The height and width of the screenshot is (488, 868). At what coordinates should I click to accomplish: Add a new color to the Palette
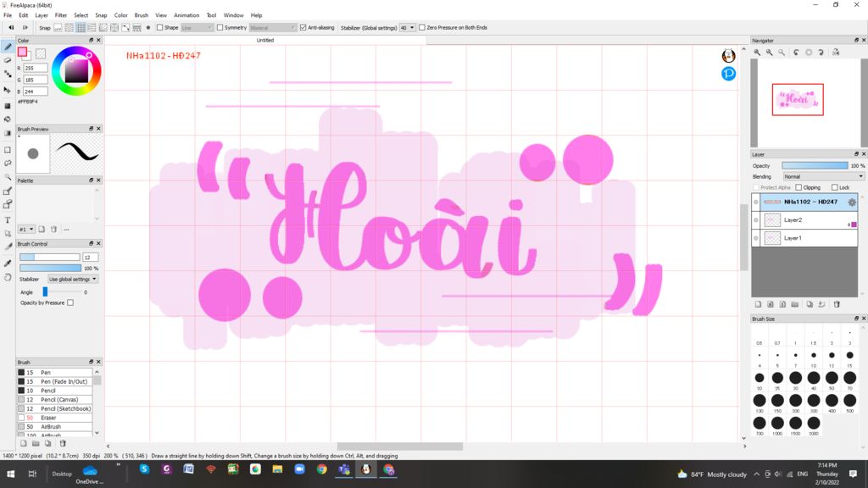click(x=42, y=229)
